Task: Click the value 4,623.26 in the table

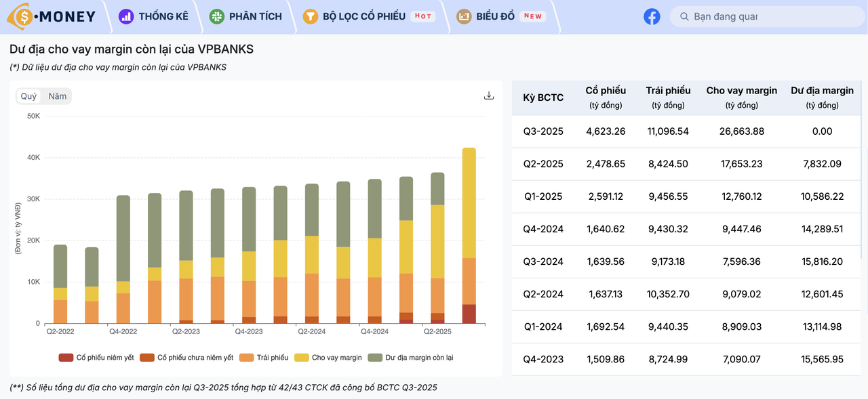Action: coord(606,131)
